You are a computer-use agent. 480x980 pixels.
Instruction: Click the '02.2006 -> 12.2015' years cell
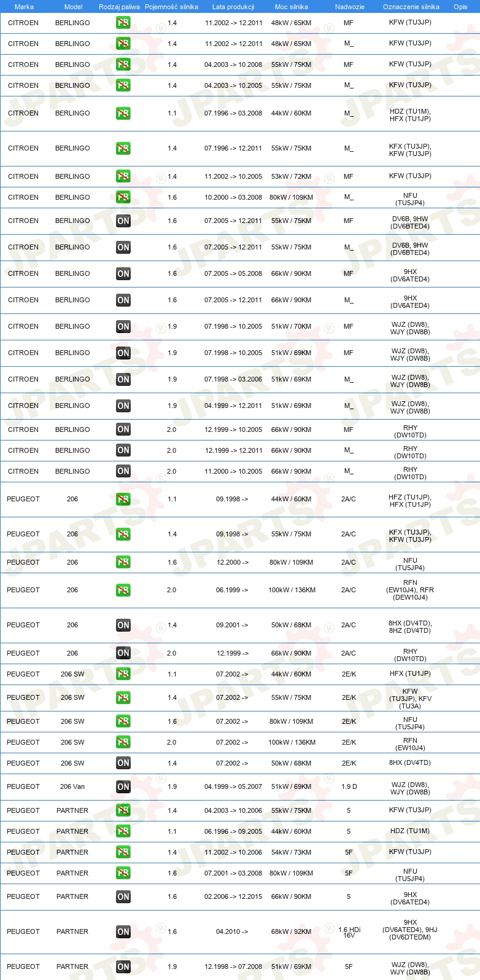pos(233,896)
